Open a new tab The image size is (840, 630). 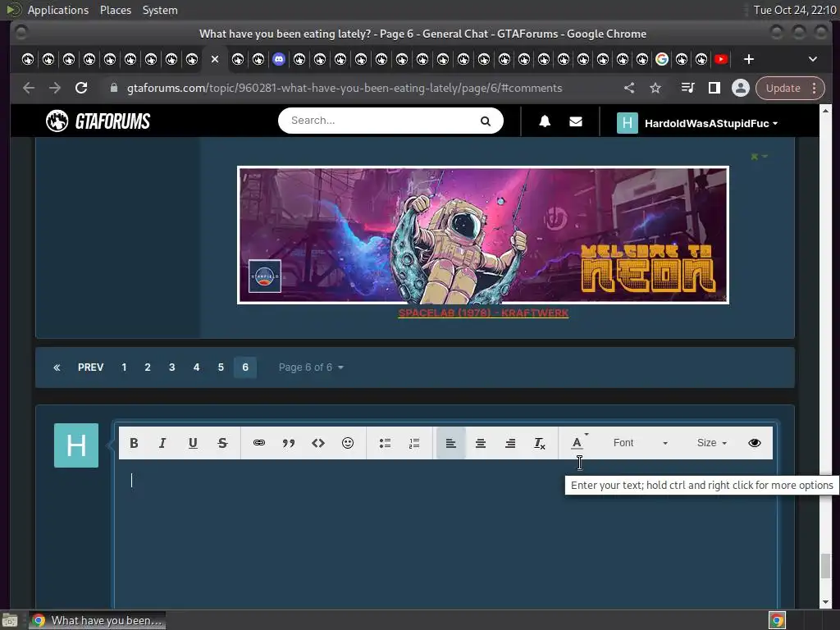(749, 59)
